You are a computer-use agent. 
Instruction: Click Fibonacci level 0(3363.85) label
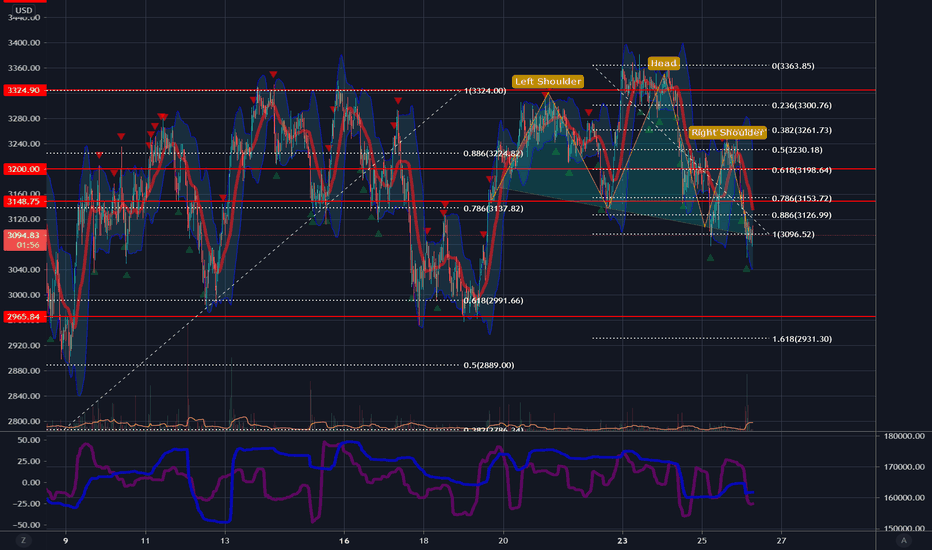pyautogui.click(x=793, y=66)
